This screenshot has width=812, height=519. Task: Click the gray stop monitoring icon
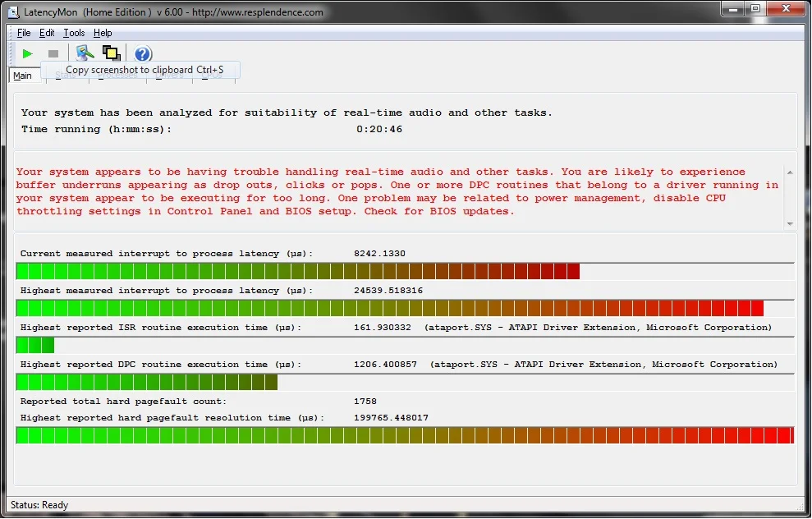coord(53,53)
